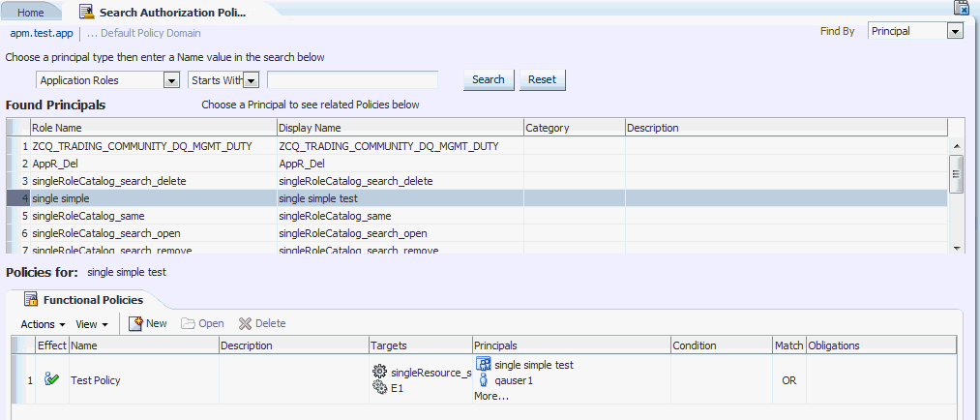Click the Effect column header
This screenshot has width=980, height=420.
coord(52,345)
